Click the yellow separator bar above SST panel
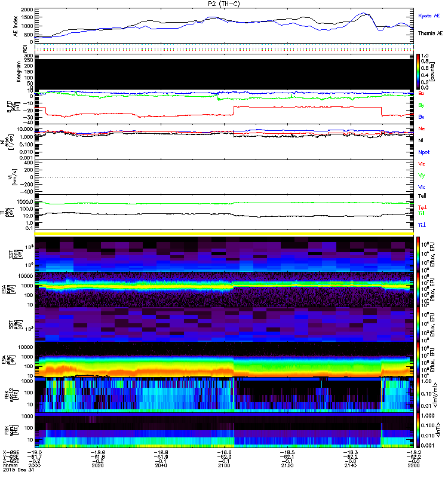 tap(224, 234)
